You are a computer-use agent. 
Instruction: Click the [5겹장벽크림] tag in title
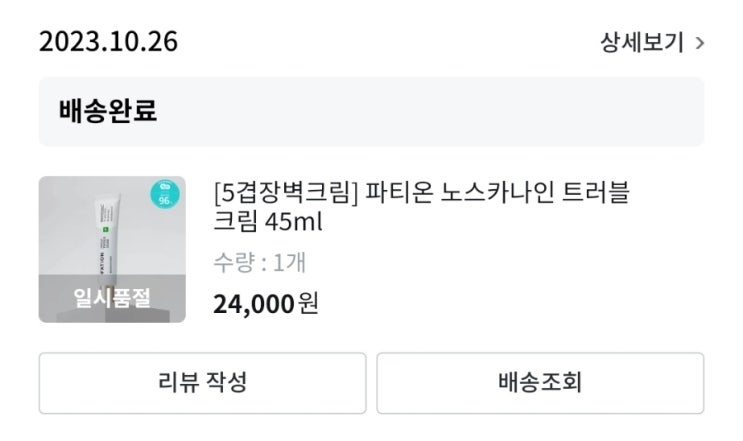click(286, 191)
